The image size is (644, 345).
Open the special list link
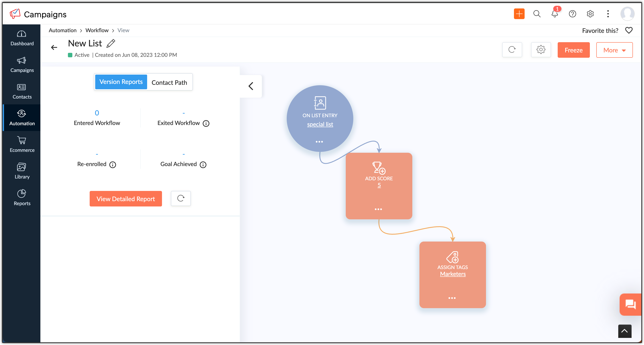click(320, 124)
